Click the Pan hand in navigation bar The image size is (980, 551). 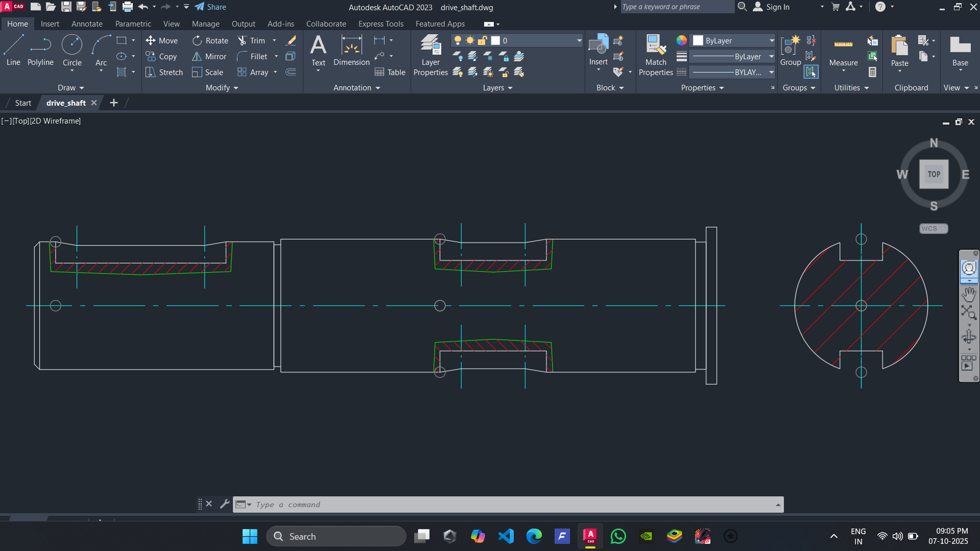click(969, 295)
